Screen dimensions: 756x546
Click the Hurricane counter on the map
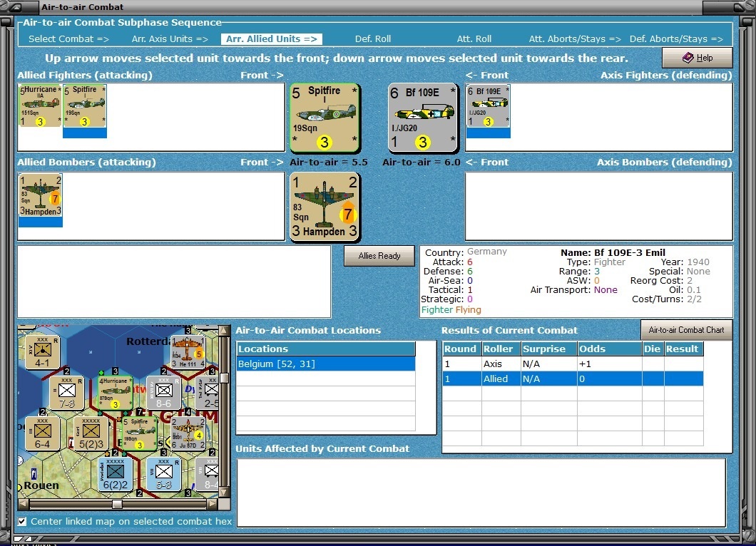pos(115,393)
